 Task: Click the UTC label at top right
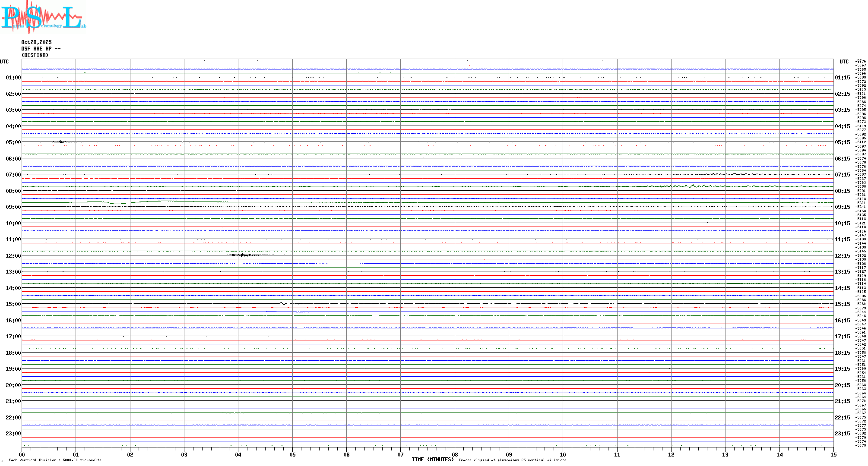coord(844,62)
